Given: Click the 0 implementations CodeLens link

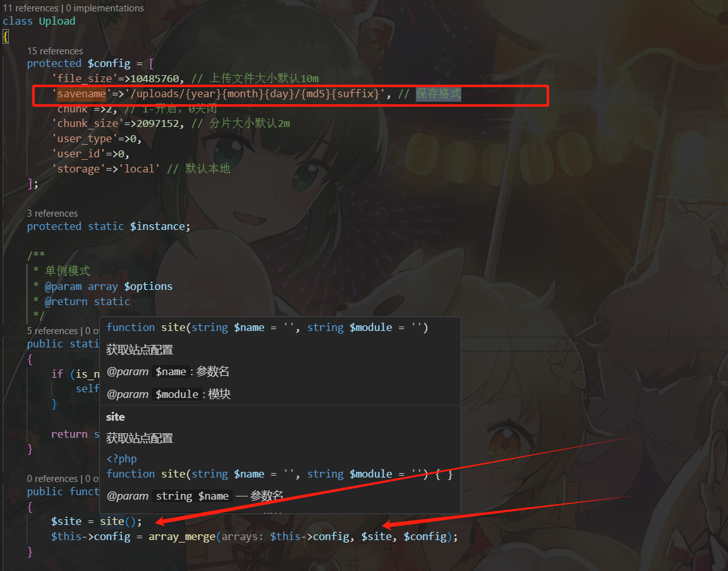Looking at the screenshot, I should coord(105,8).
